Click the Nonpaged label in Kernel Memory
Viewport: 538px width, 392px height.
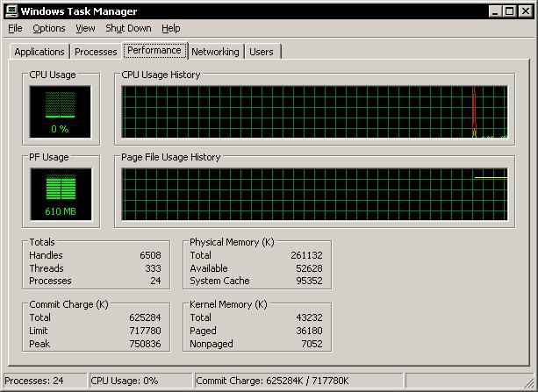click(x=212, y=344)
